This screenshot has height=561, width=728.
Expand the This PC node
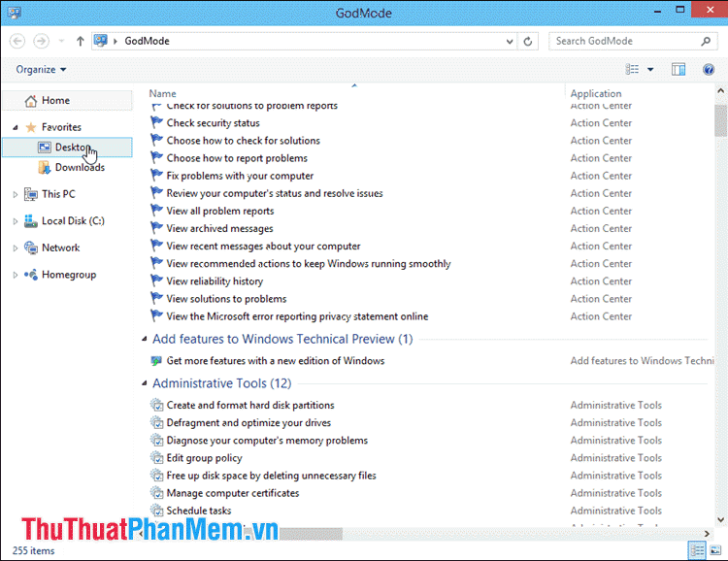tap(16, 194)
